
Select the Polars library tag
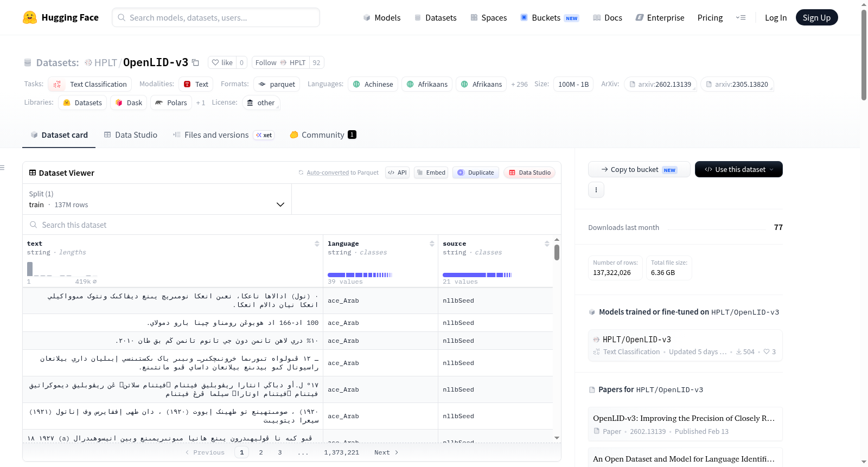[171, 103]
